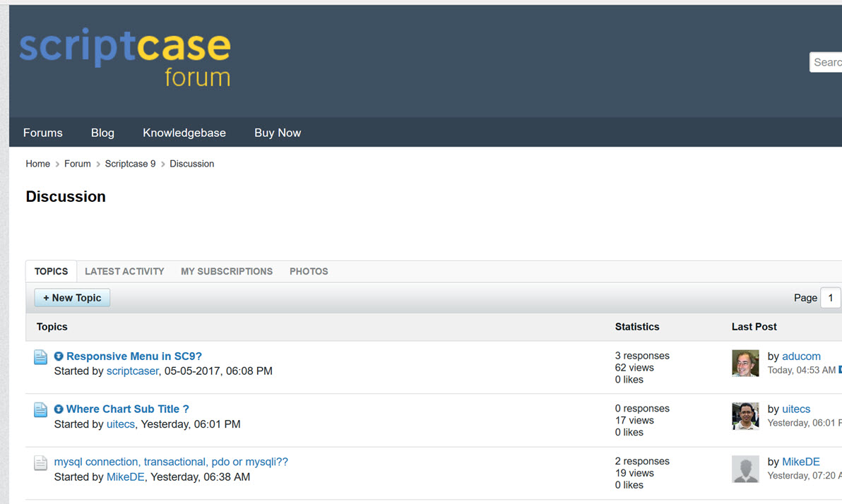Open the Forums menu item
842x504 pixels.
43,133
